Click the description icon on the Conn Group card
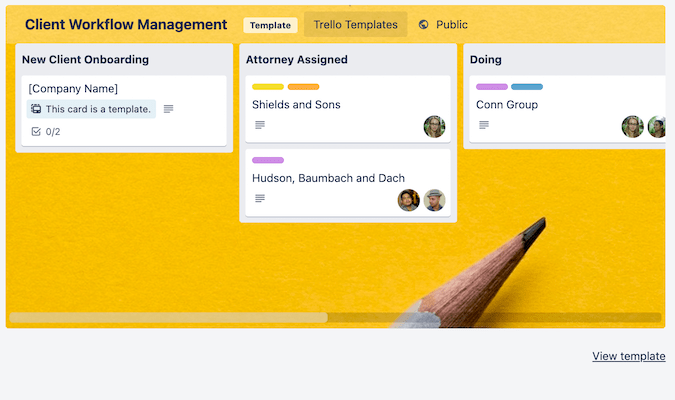This screenshot has width=675, height=400. coord(484,125)
